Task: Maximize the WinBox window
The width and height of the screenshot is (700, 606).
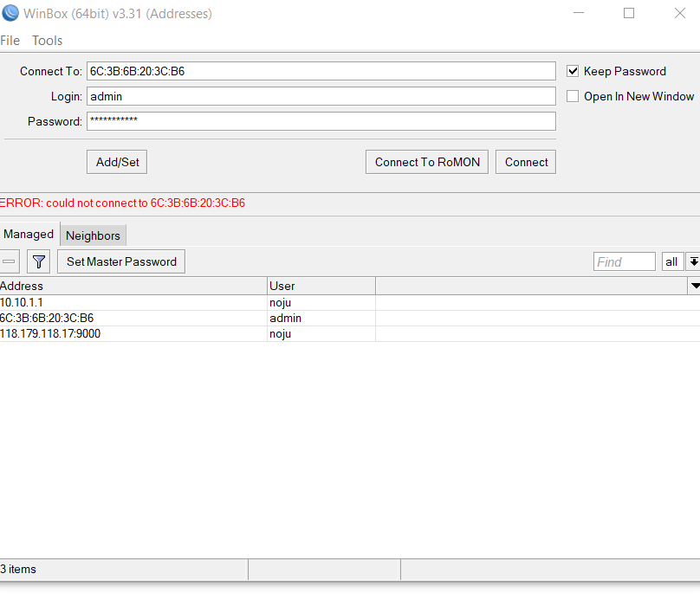Action: pos(629,13)
